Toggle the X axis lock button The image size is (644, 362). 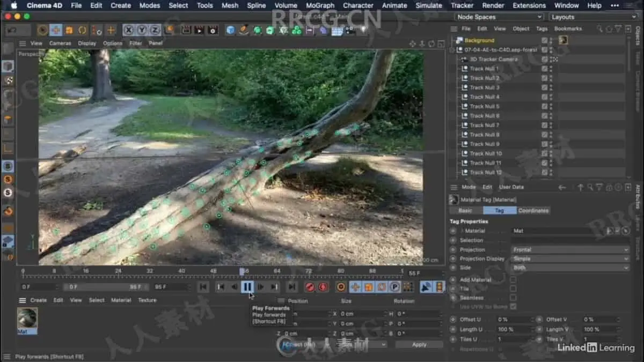click(x=129, y=30)
